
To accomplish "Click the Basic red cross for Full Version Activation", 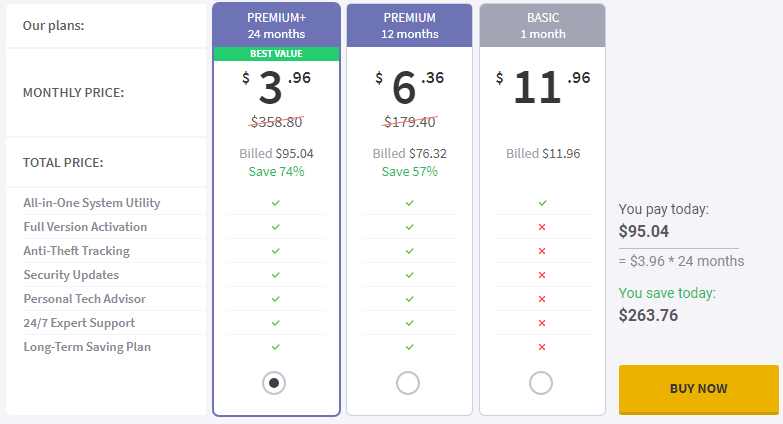I will point(542,227).
